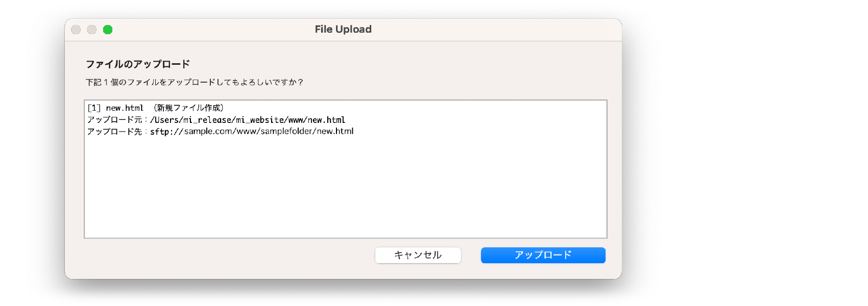Viewport: 868px width, 306px height.
Task: Click the sftp://sample.com destination URL
Action: click(252, 132)
